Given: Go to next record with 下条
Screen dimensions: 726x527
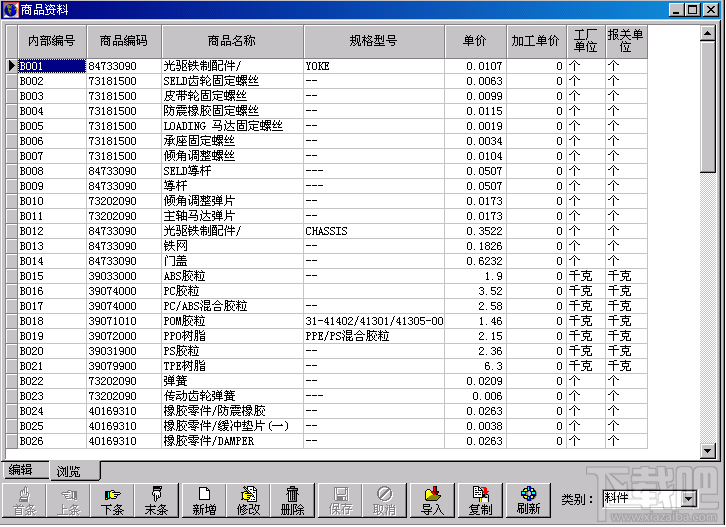Looking at the screenshot, I should pyautogui.click(x=113, y=501).
